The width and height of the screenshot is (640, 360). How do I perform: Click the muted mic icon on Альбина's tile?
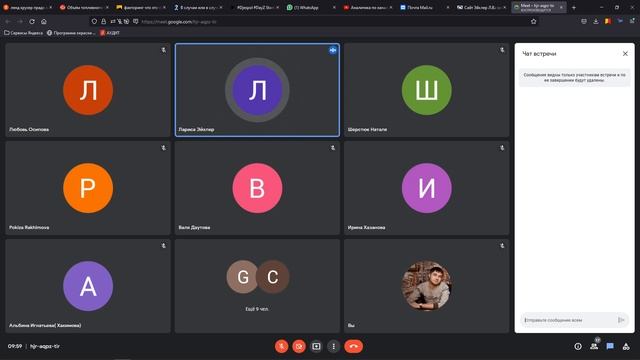click(163, 246)
